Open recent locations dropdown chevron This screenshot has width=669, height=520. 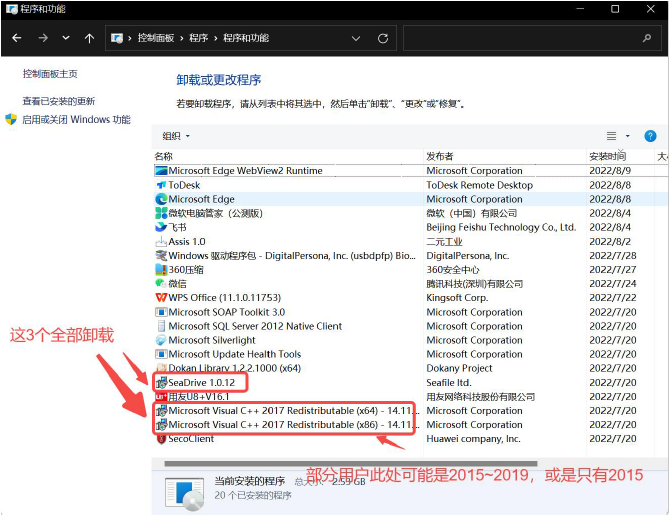(x=66, y=38)
